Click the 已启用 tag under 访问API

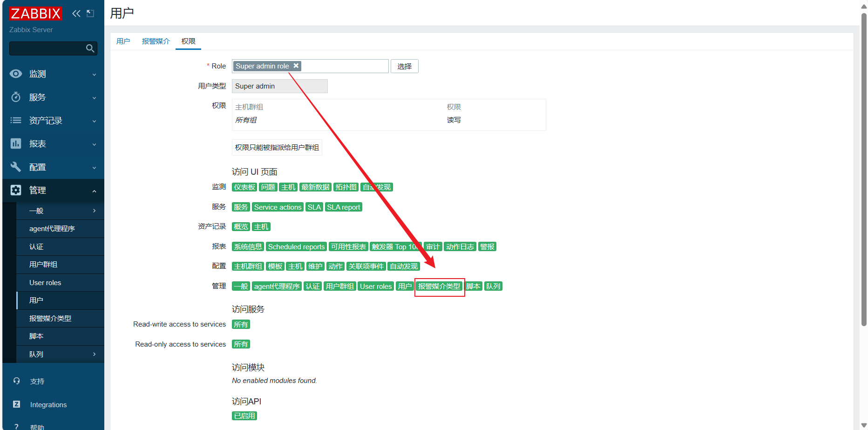(x=244, y=416)
